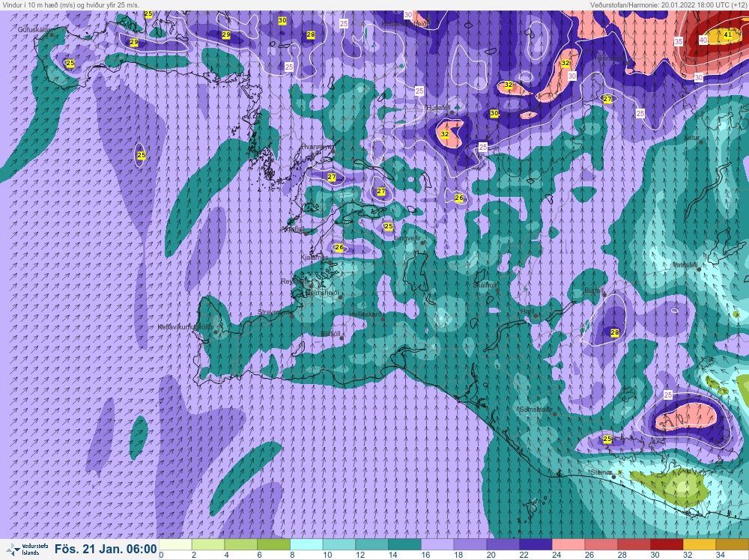Screen dimensions: 749x560
Task: Click the 32 gust marker near Húsafell
Action: click(445, 134)
